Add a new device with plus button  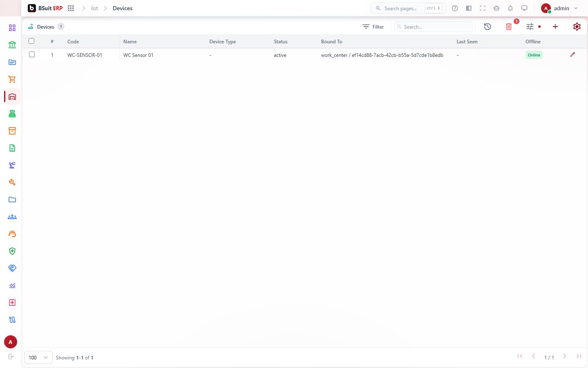(555, 27)
